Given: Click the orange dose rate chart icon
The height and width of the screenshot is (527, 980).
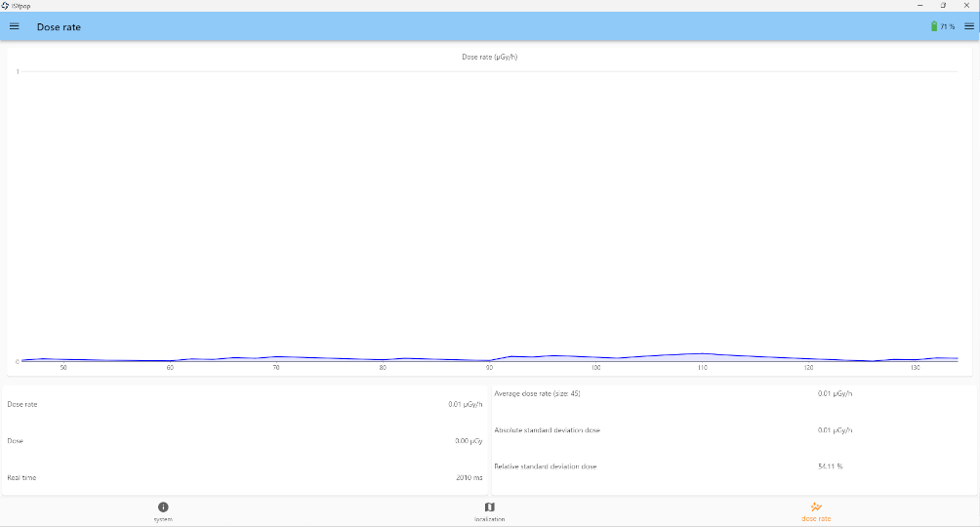Looking at the screenshot, I should click(816, 507).
